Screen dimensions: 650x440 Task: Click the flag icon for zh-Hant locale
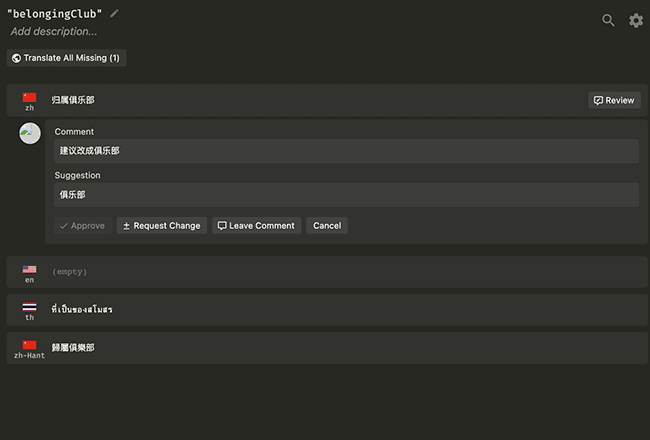[x=29, y=345]
